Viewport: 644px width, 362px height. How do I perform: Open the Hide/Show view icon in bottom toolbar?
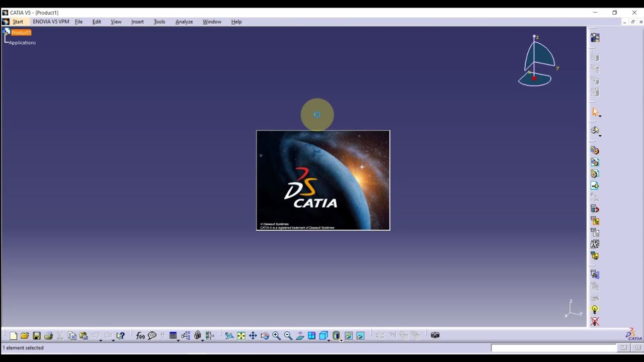pyautogui.click(x=349, y=336)
